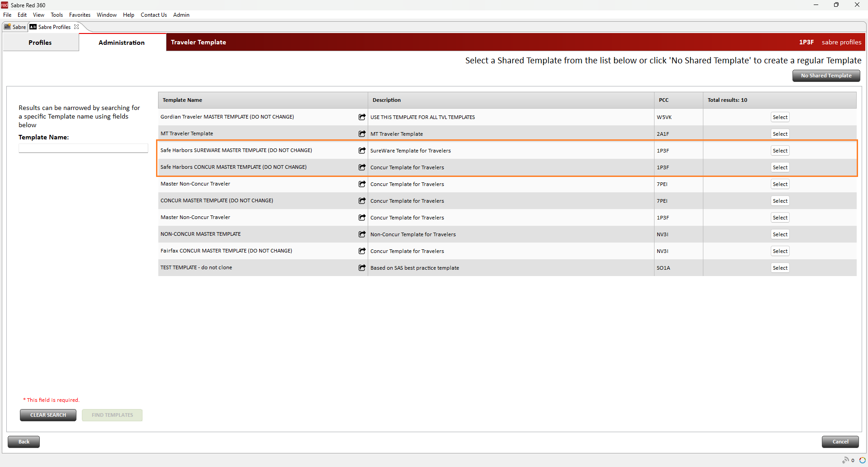Open share icon for Safe Harbors SUREWARE template
The height and width of the screenshot is (467, 868).
[362, 150]
